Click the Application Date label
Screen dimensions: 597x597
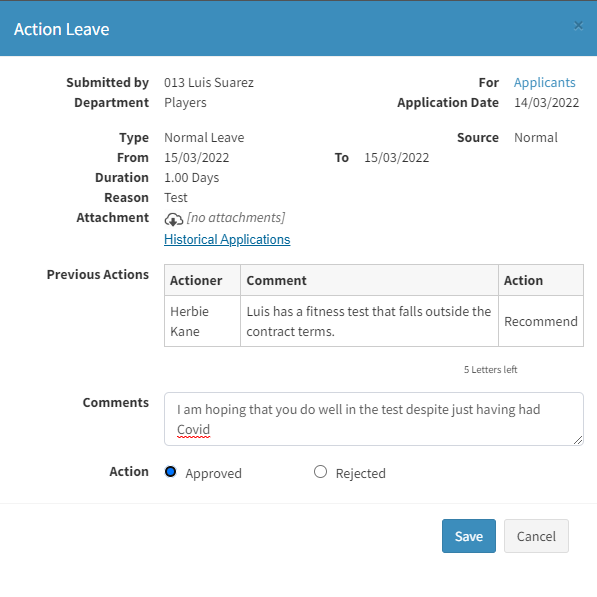tap(448, 103)
